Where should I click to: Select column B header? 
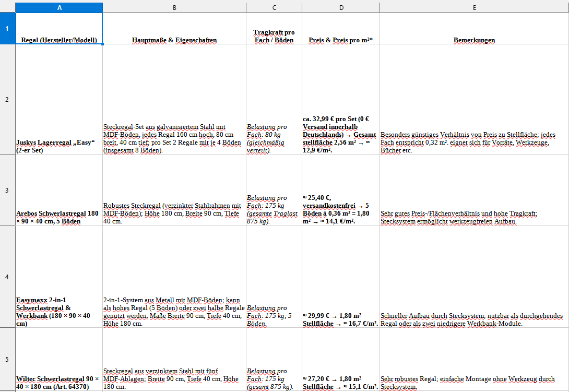(174, 7)
